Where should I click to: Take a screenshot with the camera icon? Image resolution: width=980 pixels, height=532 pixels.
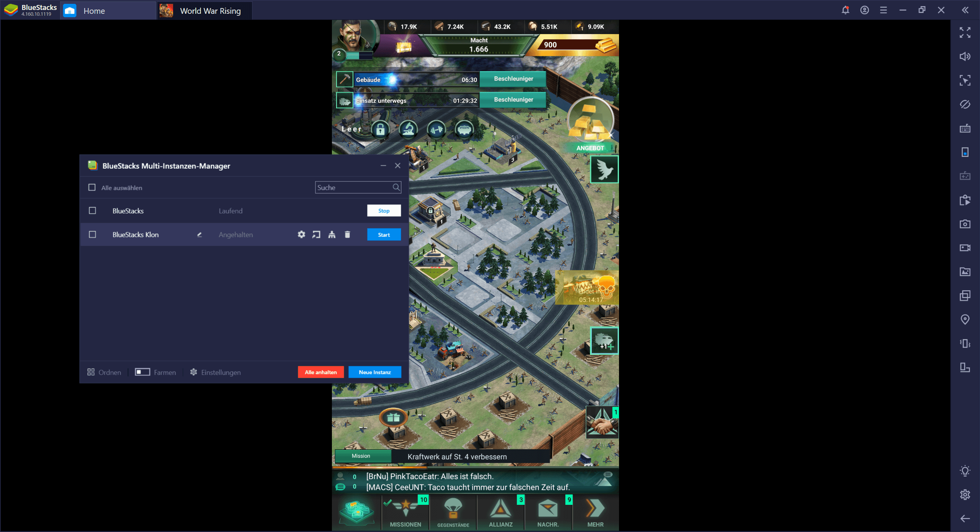tap(965, 224)
